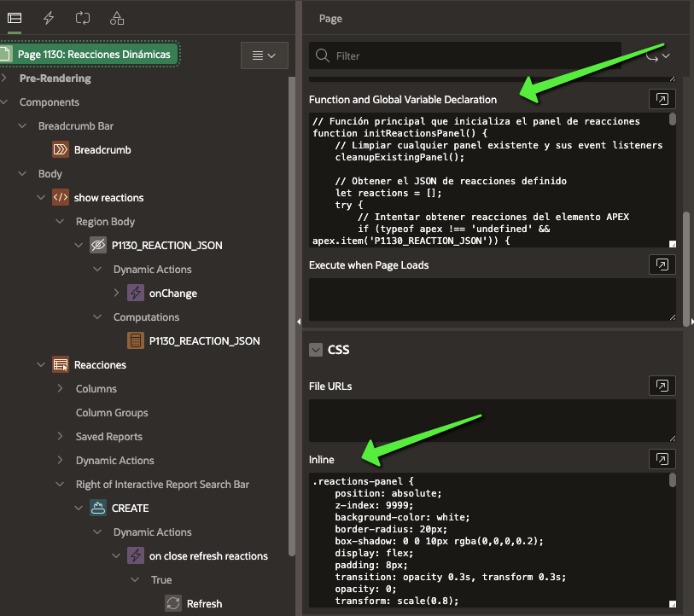Open code editor for Execute when Page Loads
The width and height of the screenshot is (694, 616).
coord(662,264)
